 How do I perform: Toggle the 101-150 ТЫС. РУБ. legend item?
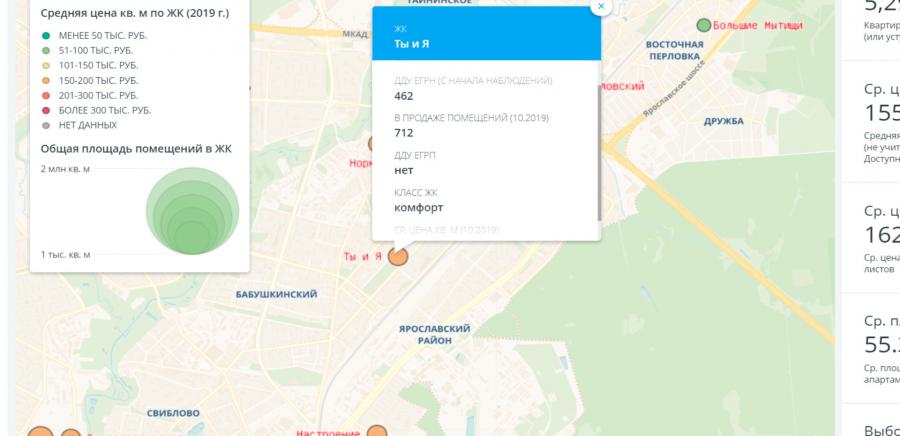(90, 65)
